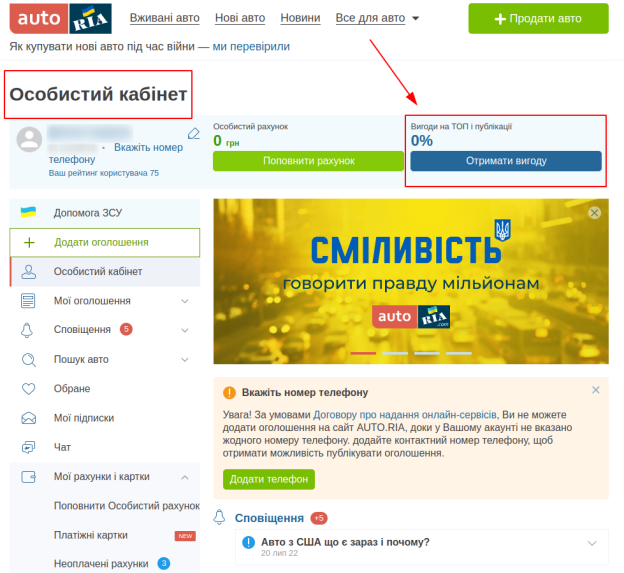Dismiss the phone number warning box
Viewport: 624px width, 573px height.
pyautogui.click(x=595, y=390)
